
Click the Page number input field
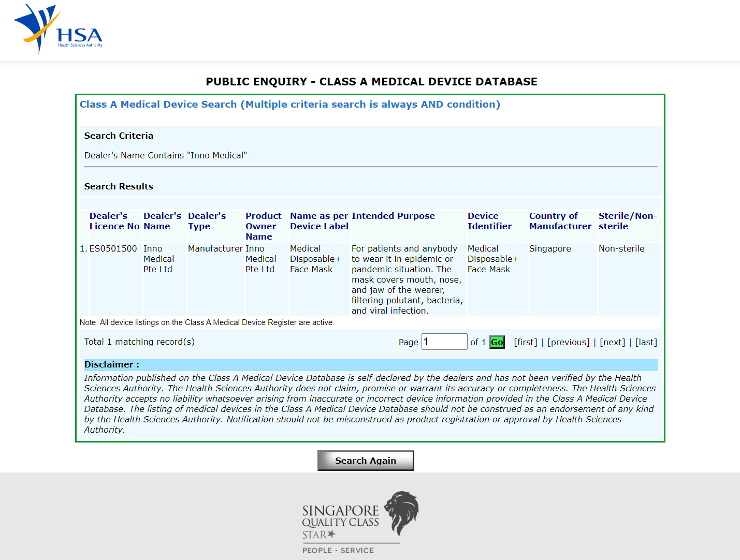coord(444,342)
